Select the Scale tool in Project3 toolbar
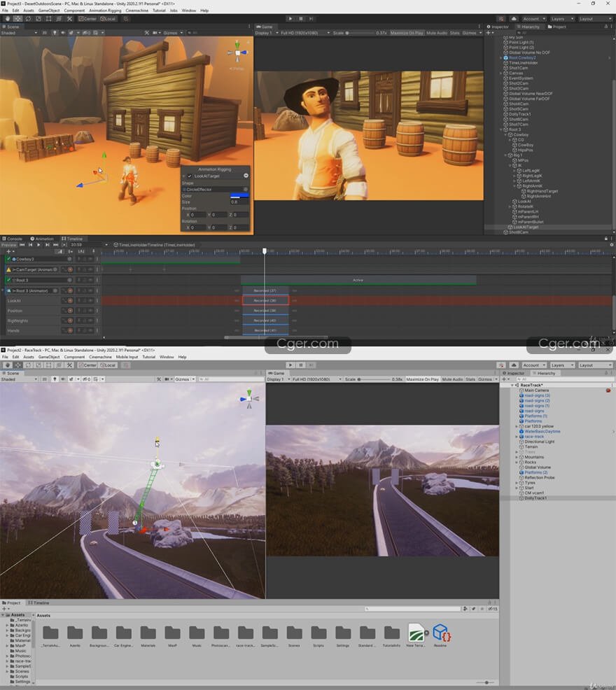This screenshot has width=616, height=690. 38,19
